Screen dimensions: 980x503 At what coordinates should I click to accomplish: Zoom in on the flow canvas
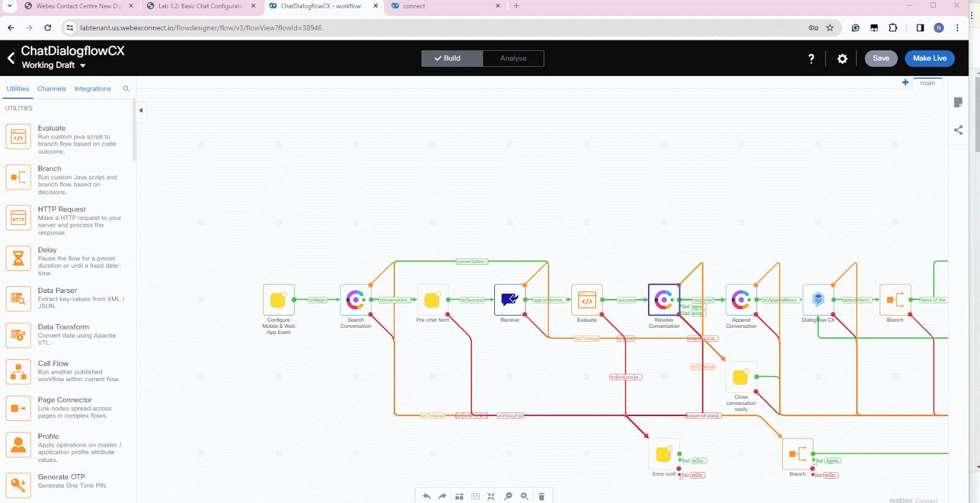tap(524, 496)
